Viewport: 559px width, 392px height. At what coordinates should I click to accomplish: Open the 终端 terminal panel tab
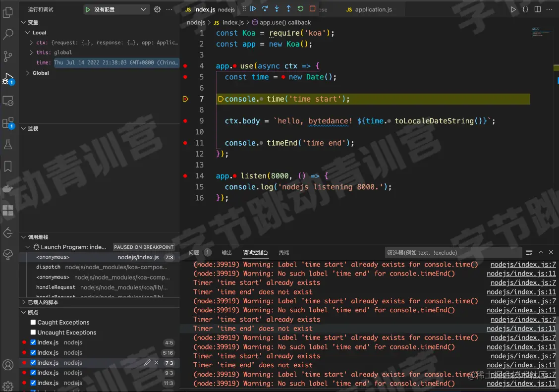coord(284,253)
